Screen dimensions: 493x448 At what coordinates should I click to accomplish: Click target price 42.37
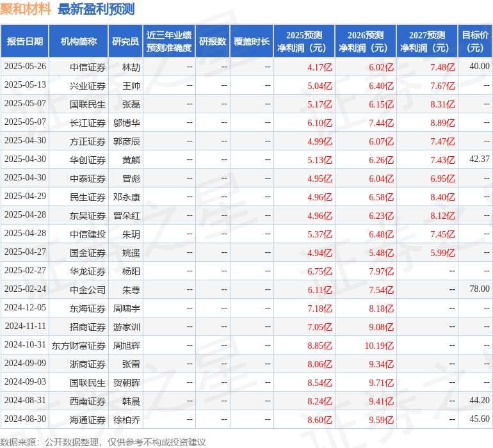(x=480, y=159)
